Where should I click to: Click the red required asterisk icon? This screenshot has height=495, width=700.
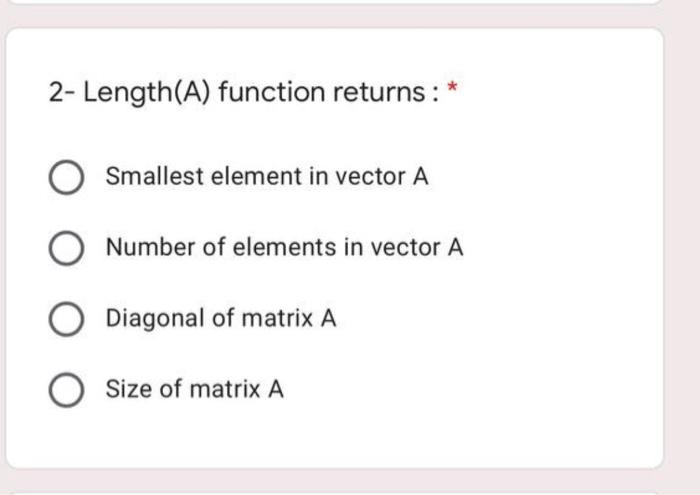453,86
